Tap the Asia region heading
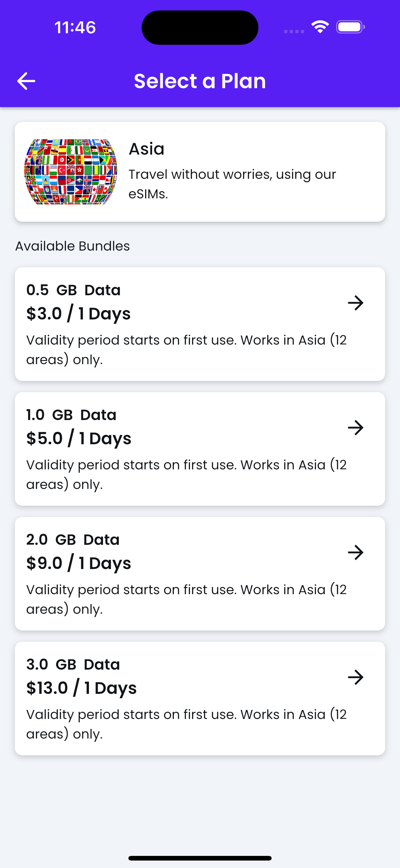 coord(146,149)
